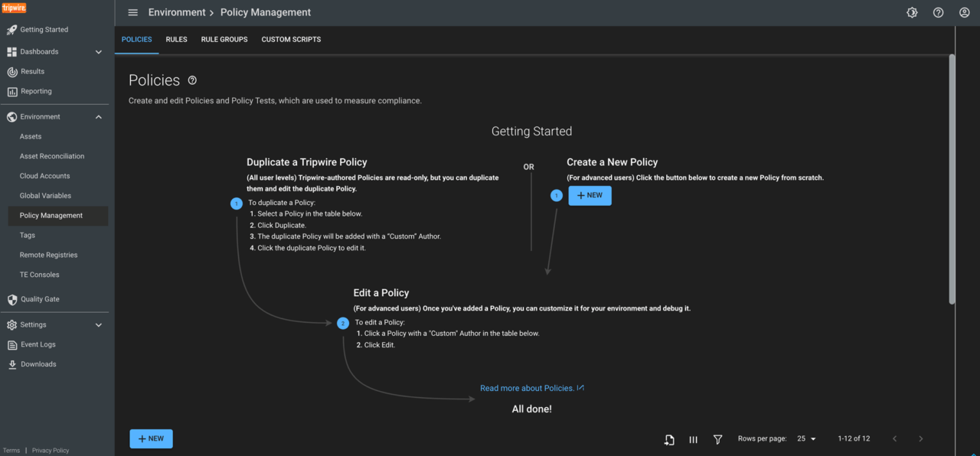Collapse the Environment sidebar section
Viewport: 980px width, 456px height.
click(x=98, y=117)
